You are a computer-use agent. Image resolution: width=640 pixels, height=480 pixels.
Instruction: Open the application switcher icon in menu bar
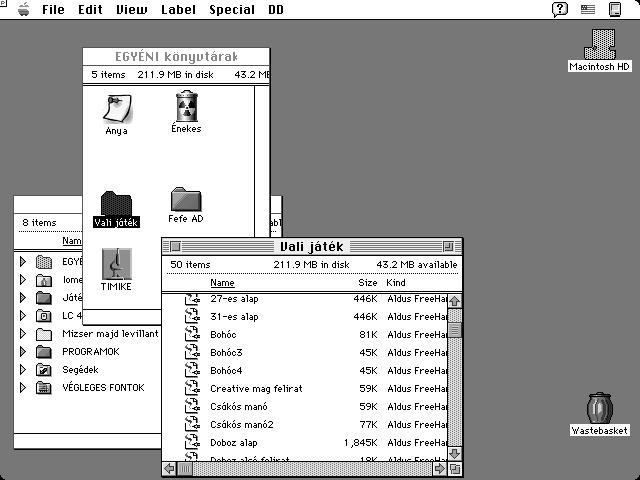click(615, 9)
